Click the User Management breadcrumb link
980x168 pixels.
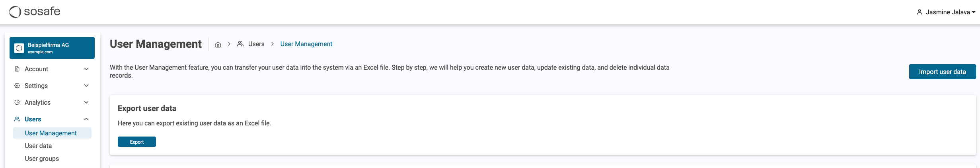click(306, 44)
